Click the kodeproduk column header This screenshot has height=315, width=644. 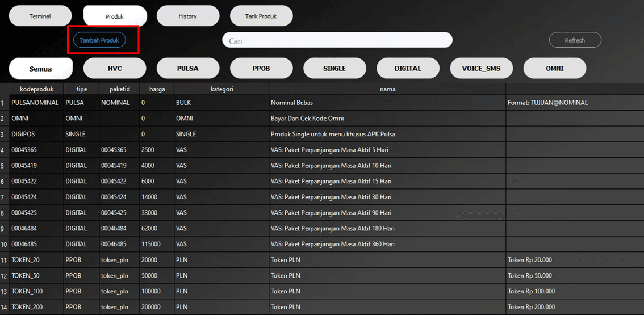click(x=36, y=89)
